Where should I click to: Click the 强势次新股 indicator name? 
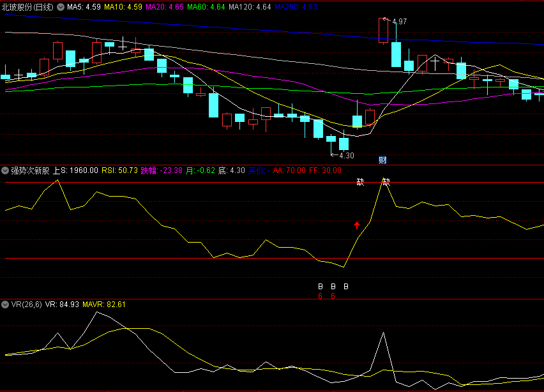click(x=30, y=170)
